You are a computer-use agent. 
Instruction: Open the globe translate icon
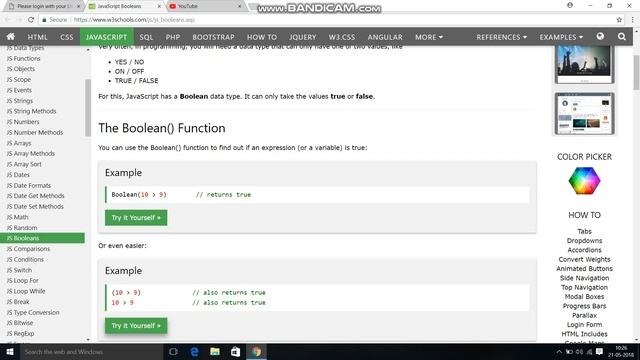click(x=600, y=36)
